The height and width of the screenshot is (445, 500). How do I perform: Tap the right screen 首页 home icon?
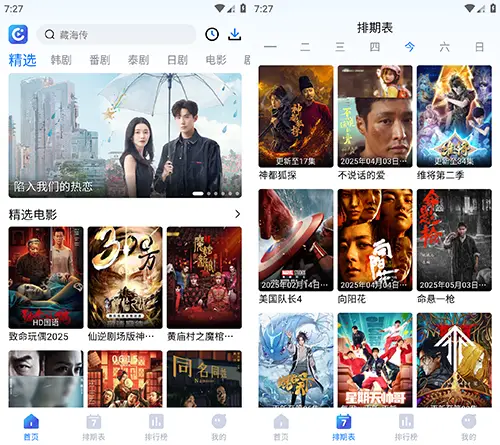[x=281, y=421]
